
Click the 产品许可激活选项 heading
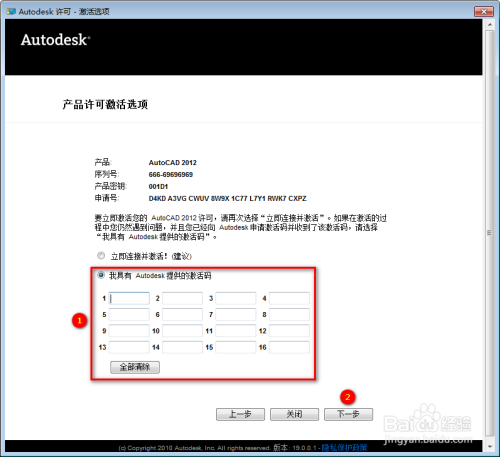(x=105, y=105)
